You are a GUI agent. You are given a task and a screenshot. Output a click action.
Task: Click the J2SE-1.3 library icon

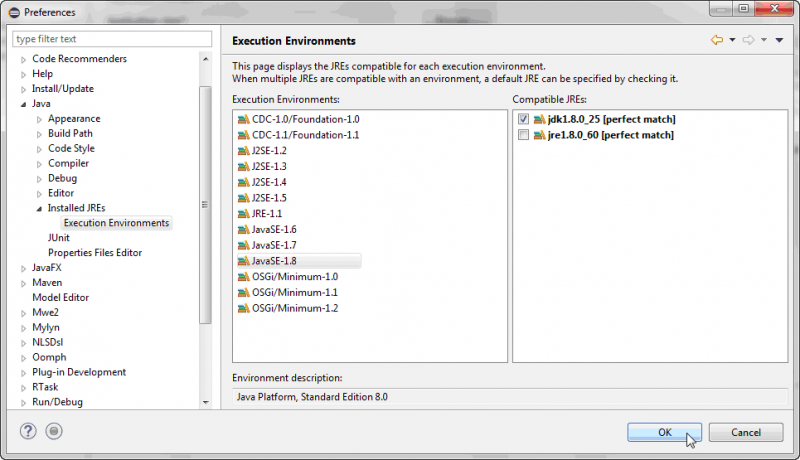coord(243,167)
